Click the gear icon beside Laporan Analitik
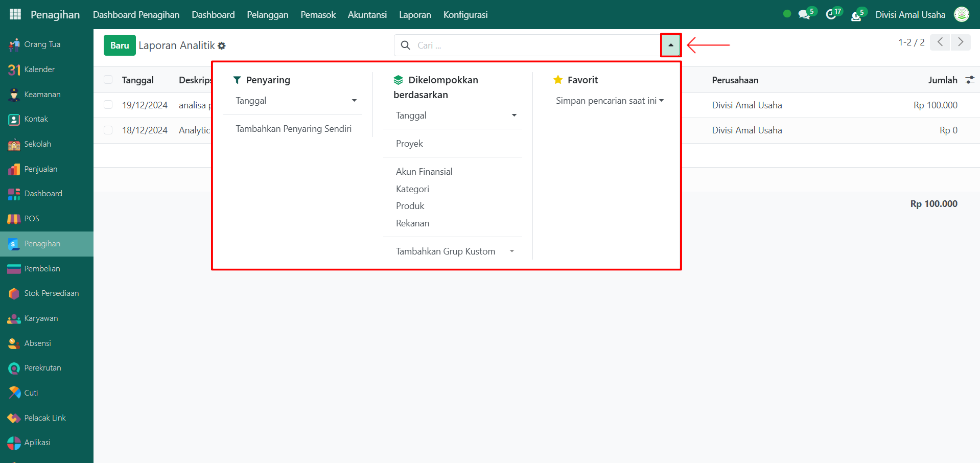This screenshot has width=980, height=463. pos(222,46)
